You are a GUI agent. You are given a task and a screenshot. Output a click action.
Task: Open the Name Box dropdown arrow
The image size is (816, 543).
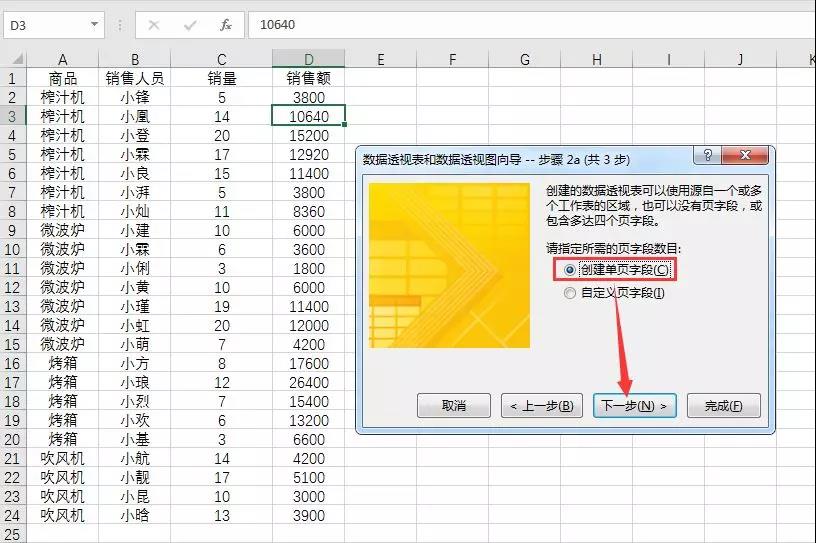tap(94, 24)
